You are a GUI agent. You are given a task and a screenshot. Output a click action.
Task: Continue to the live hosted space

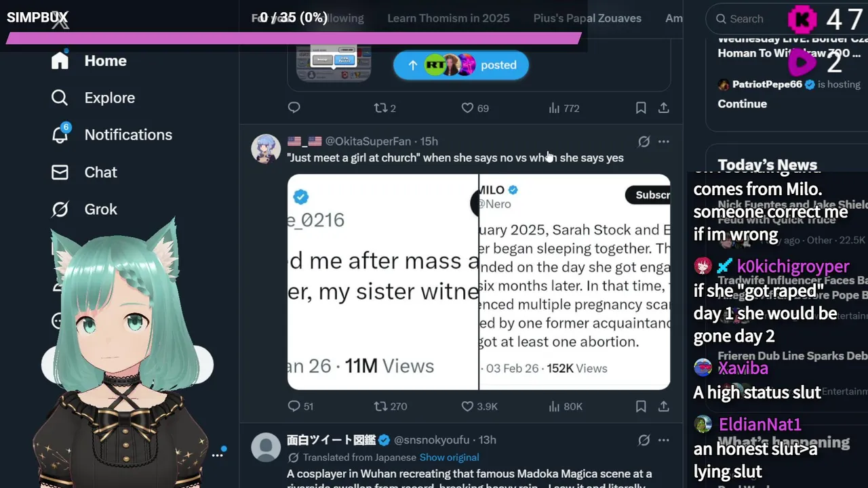pos(742,104)
